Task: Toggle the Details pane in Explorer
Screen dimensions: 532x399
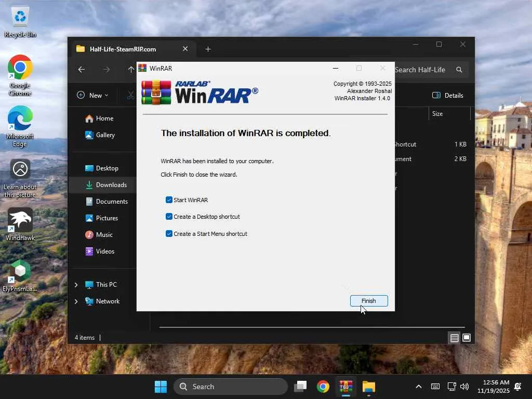Action: tap(447, 96)
